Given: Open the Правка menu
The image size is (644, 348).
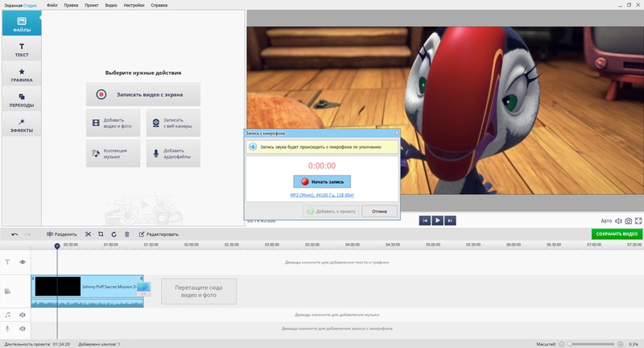Looking at the screenshot, I should [71, 6].
